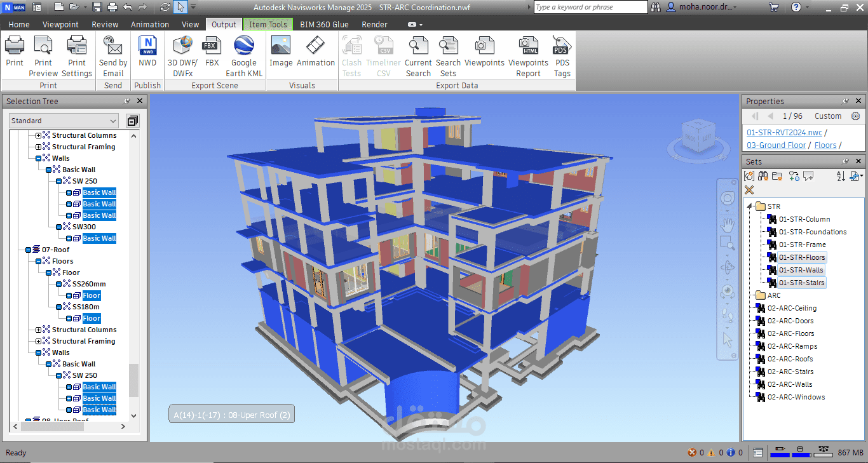Screen dimensions: 868x463
Task: Sort sets alphabetically with A-Z icon
Action: [841, 176]
